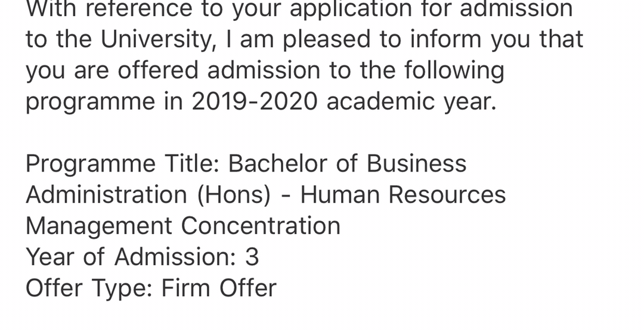Click the word "Administration" in programme title
Image resolution: width=644 pixels, height=330 pixels.
107,195
